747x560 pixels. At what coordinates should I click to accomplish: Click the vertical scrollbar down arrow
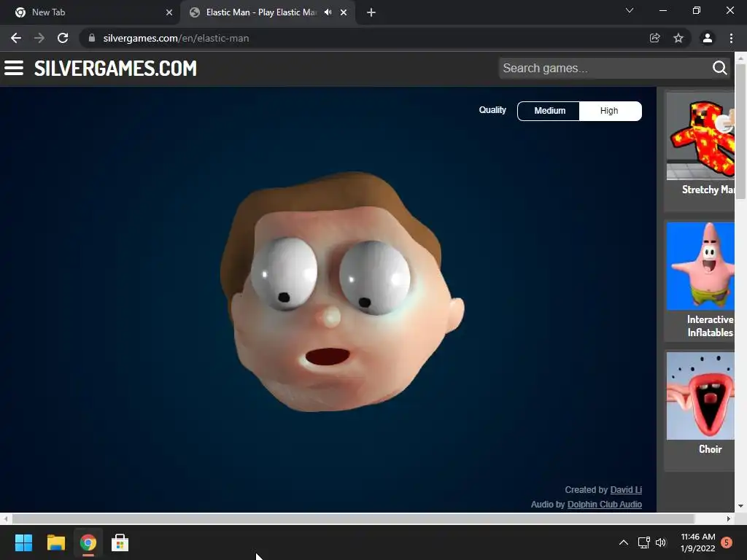(740, 506)
